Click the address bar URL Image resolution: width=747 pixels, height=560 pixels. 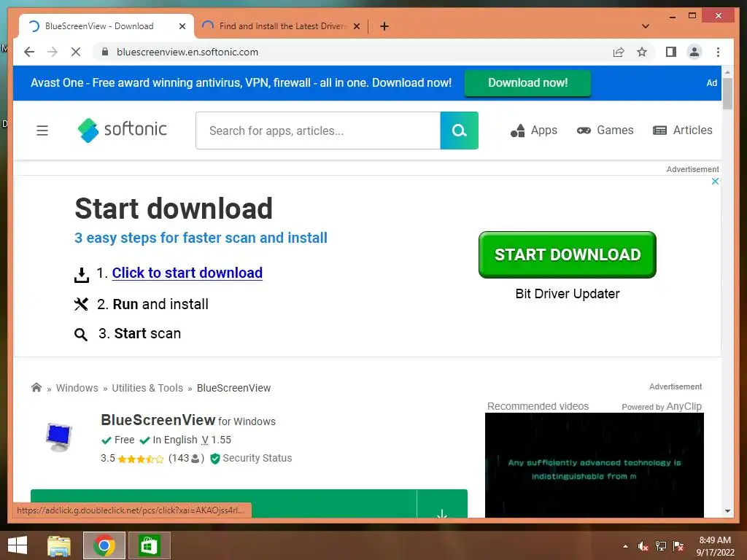tap(187, 52)
